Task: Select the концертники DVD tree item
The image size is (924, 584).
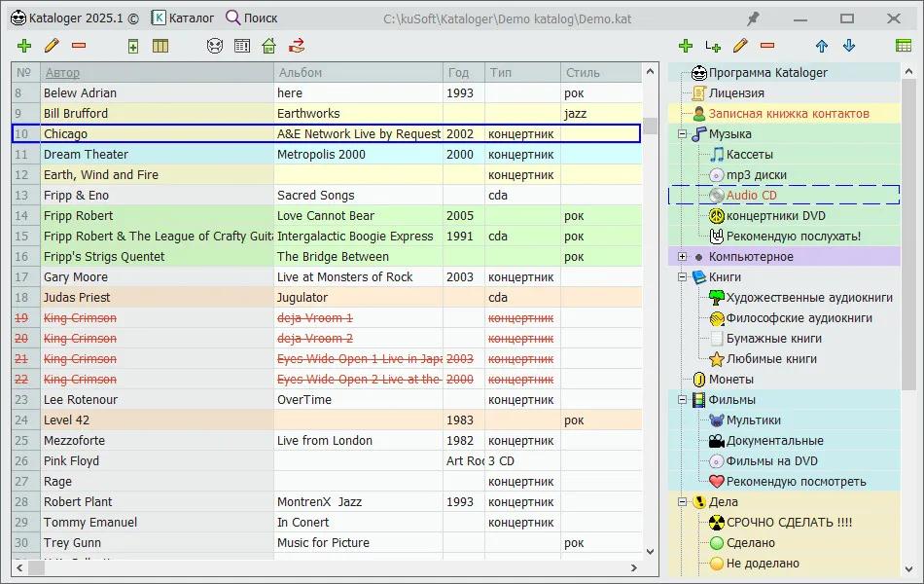Action: [775, 216]
